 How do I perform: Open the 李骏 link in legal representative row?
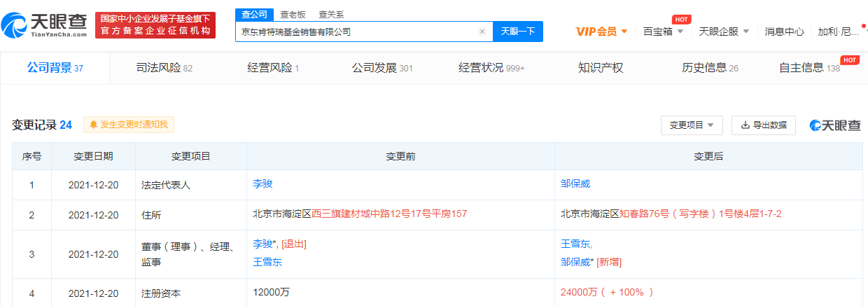point(262,183)
